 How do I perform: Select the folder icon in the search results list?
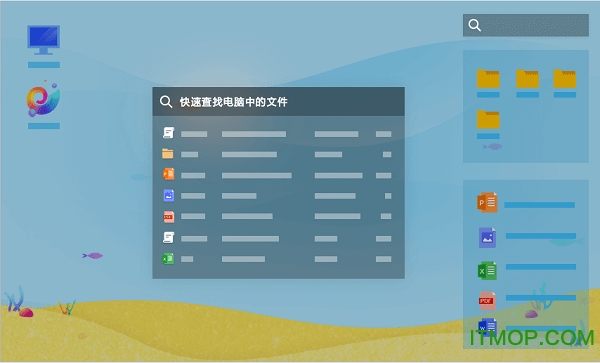[168, 153]
